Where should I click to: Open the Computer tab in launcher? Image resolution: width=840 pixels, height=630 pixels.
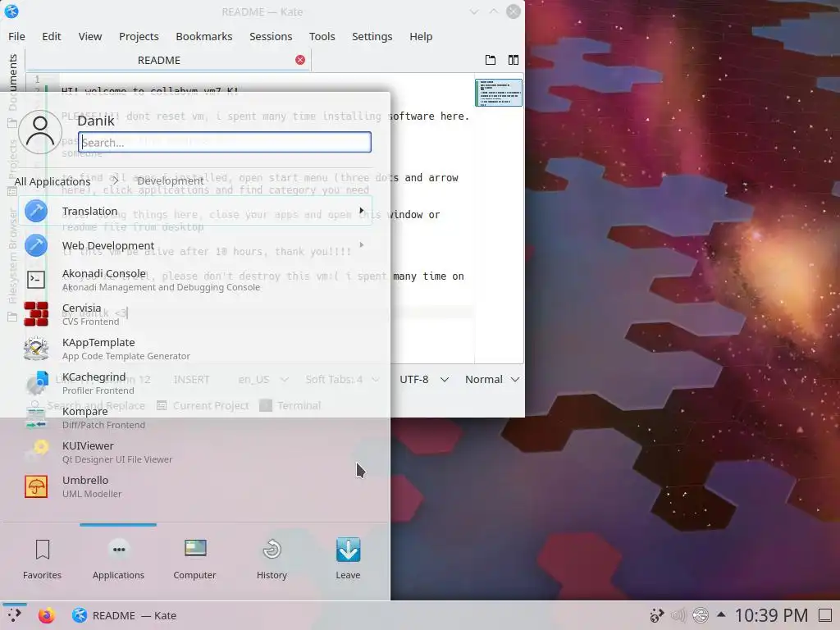click(194, 559)
